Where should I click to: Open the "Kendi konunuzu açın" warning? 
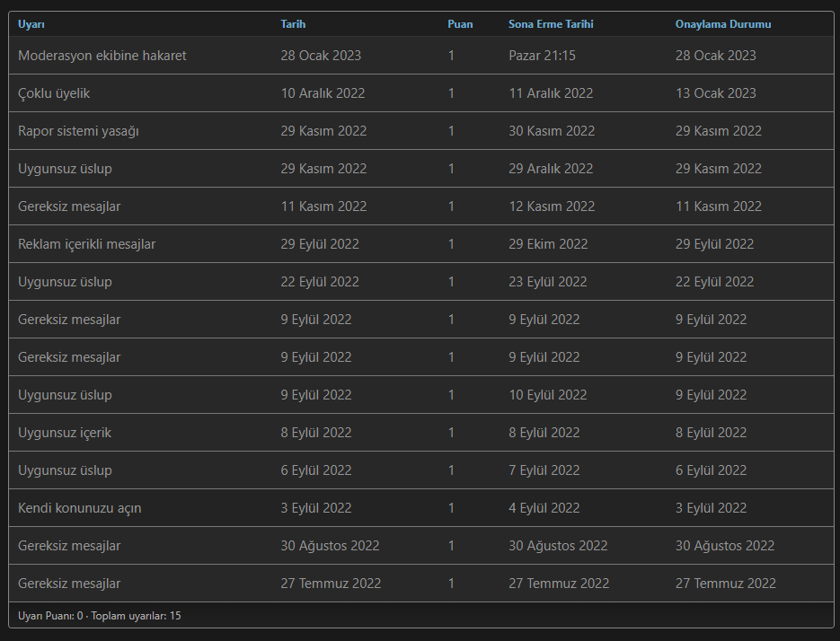click(x=79, y=508)
